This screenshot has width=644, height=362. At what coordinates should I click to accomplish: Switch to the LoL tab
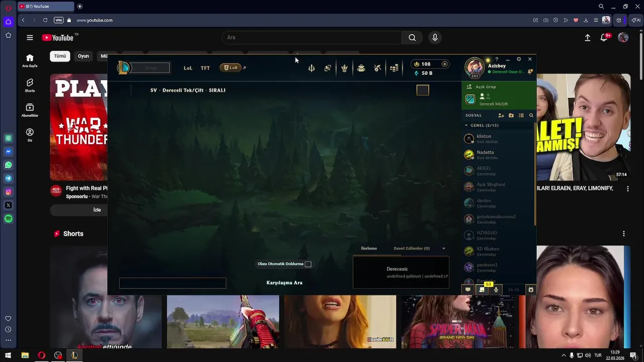(188, 68)
